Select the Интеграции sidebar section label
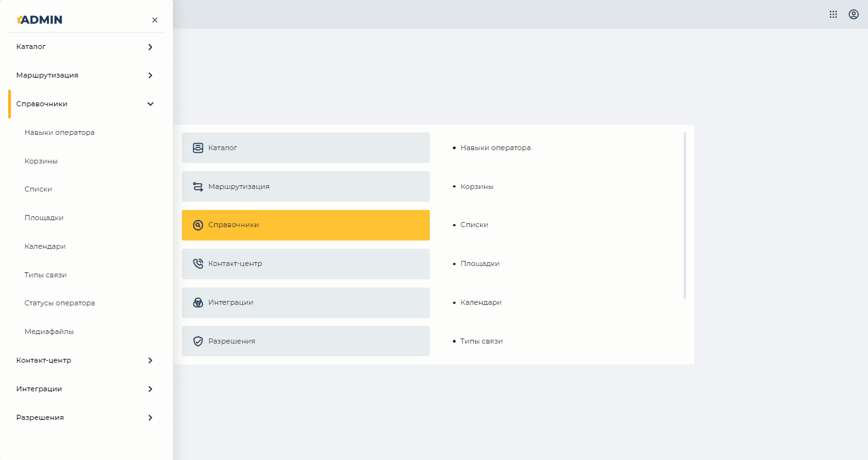 (39, 389)
